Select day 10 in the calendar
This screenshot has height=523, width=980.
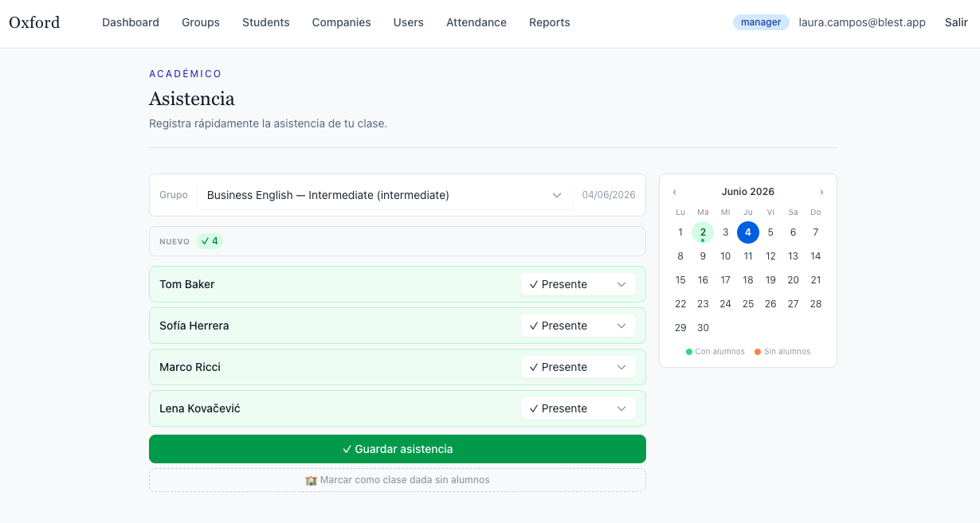(725, 256)
